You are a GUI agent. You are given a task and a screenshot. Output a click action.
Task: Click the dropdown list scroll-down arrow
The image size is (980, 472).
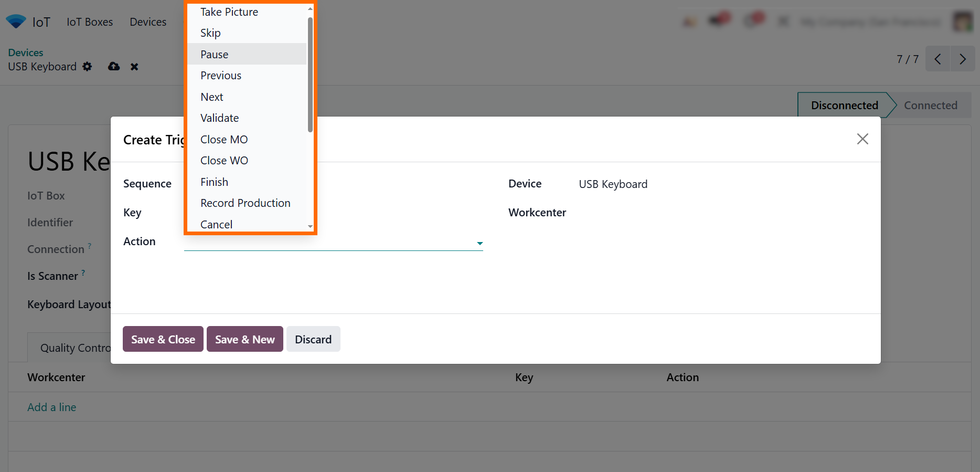pyautogui.click(x=310, y=226)
